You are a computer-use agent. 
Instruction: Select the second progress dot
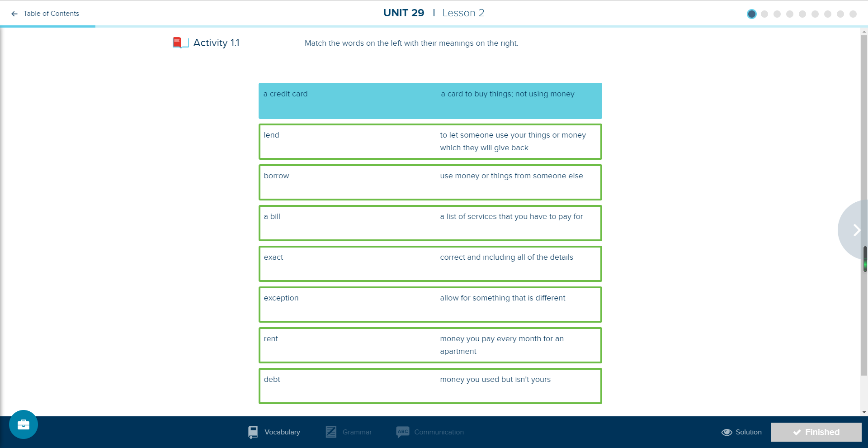(x=764, y=14)
